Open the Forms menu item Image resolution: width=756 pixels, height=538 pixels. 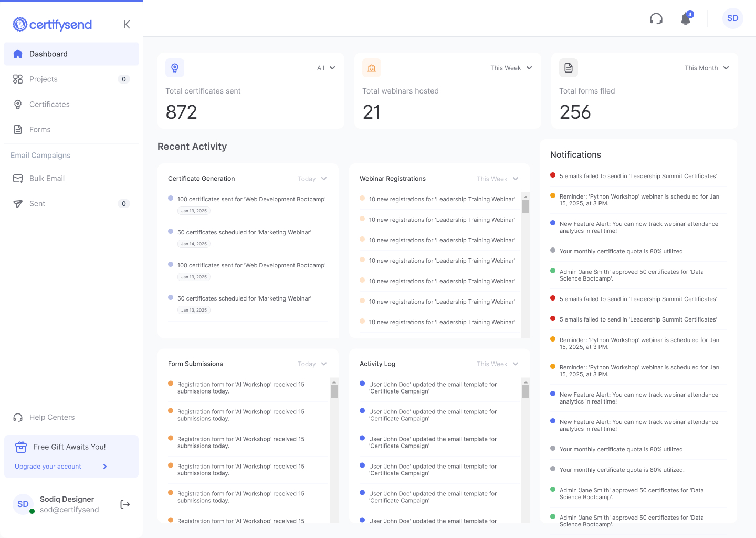[71, 130]
